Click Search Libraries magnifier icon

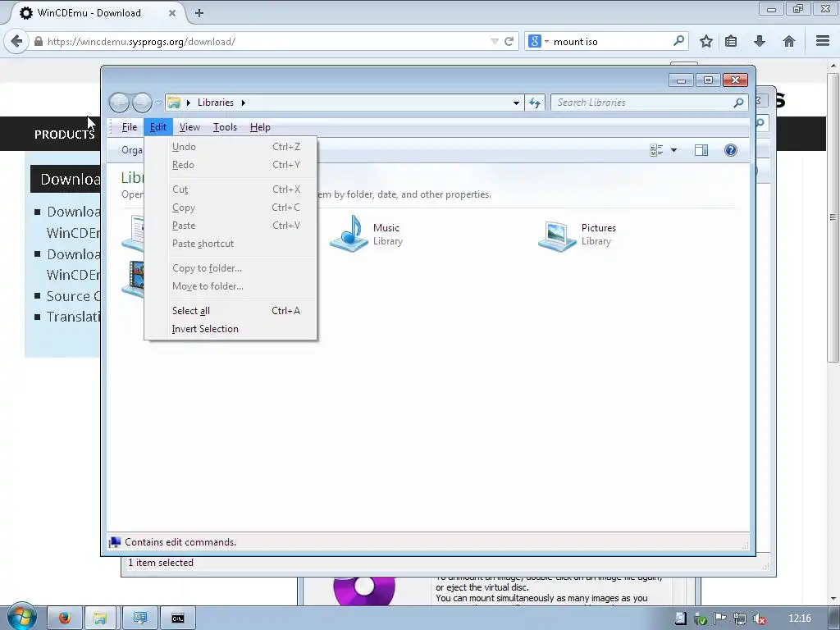[x=738, y=103]
